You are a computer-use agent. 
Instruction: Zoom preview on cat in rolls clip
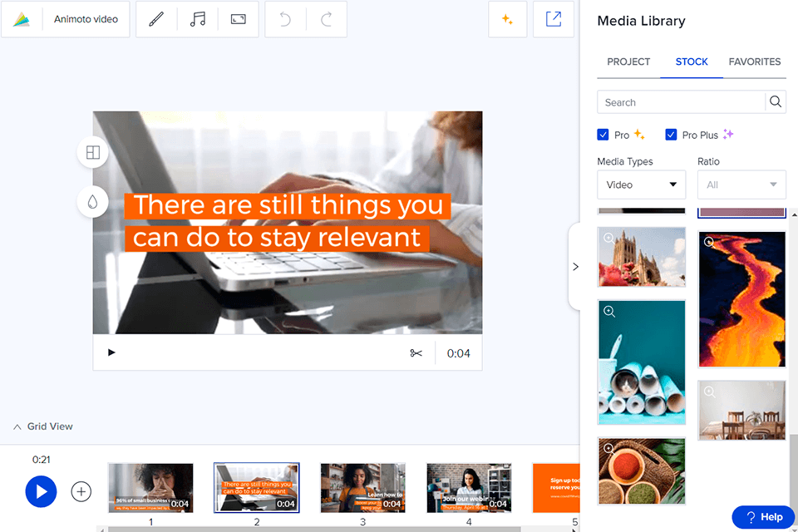pyautogui.click(x=609, y=312)
